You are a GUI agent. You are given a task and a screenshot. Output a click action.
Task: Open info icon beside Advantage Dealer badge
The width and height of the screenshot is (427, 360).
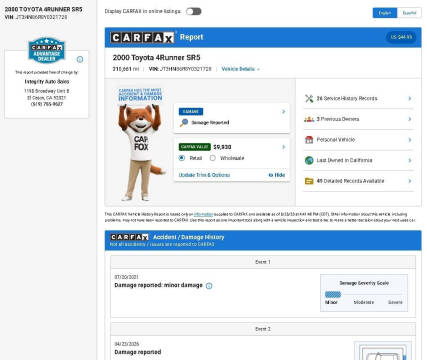coord(80,59)
